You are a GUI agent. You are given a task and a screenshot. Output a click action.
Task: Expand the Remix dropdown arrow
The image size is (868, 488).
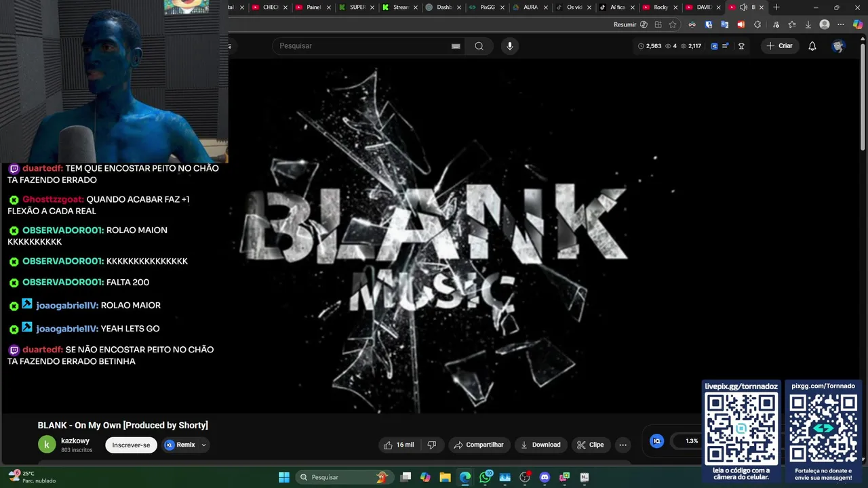(203, 445)
